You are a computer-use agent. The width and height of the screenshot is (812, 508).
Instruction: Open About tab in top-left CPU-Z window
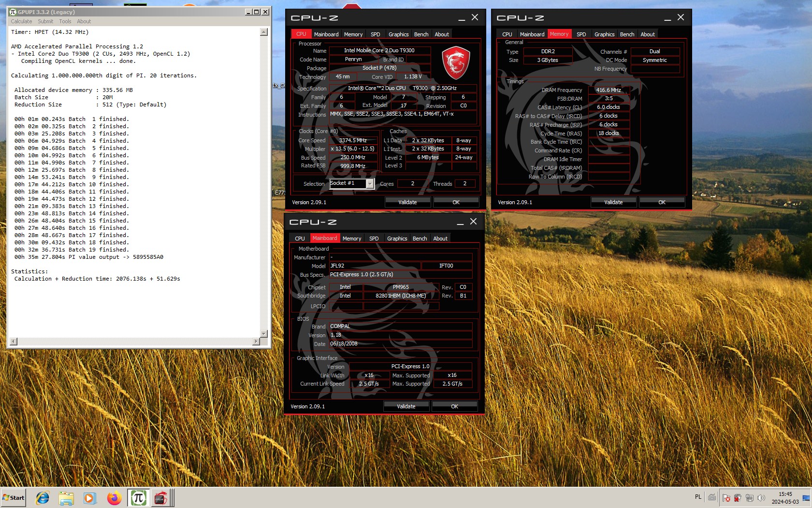coord(442,34)
